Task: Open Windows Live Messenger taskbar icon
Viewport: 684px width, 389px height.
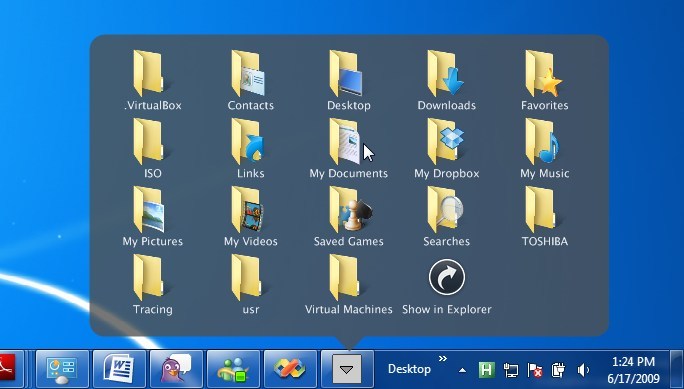Action: pyautogui.click(x=233, y=369)
